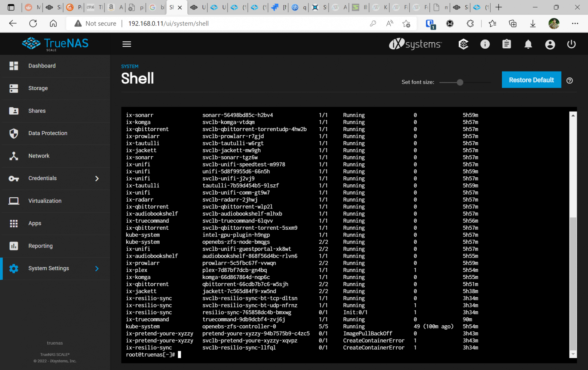Open the Favorites list icon

tap(492, 23)
